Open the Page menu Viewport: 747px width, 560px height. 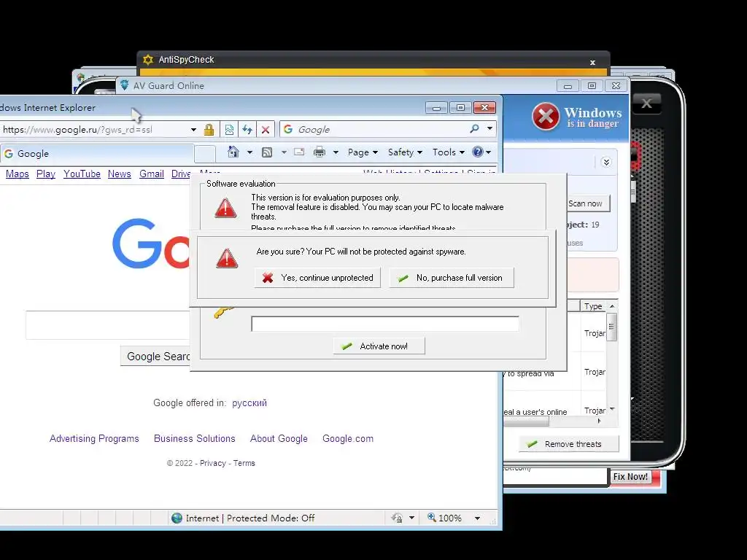[363, 152]
